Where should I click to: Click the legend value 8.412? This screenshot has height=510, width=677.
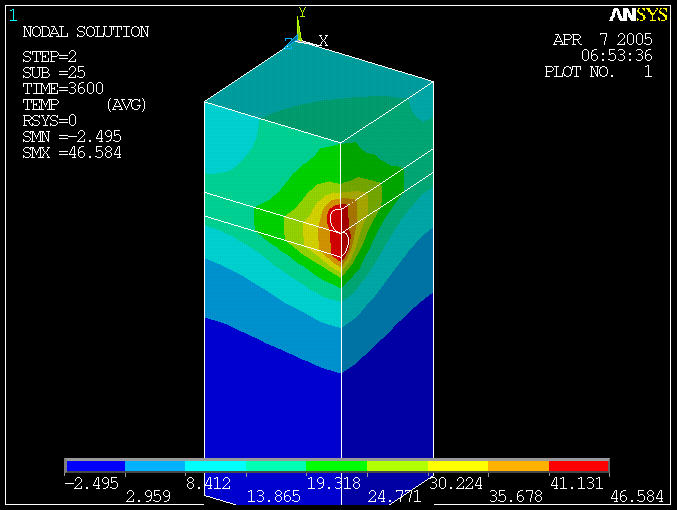tap(209, 483)
